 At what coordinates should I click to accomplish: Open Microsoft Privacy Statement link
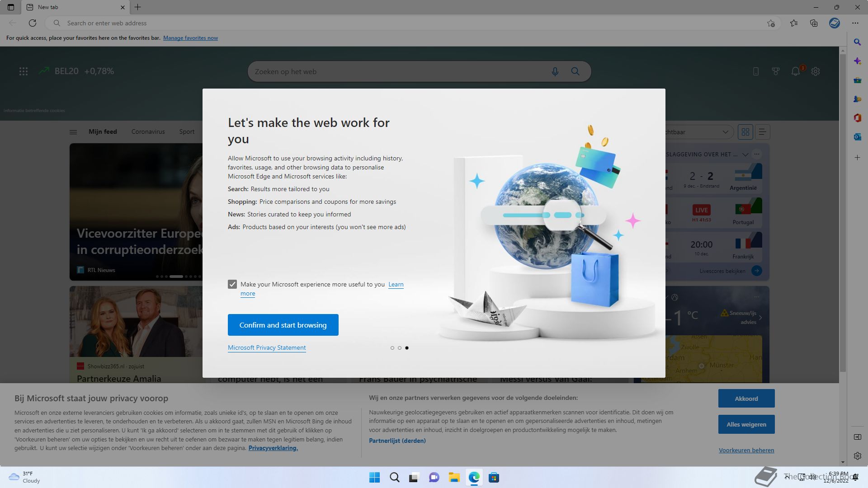tap(267, 347)
